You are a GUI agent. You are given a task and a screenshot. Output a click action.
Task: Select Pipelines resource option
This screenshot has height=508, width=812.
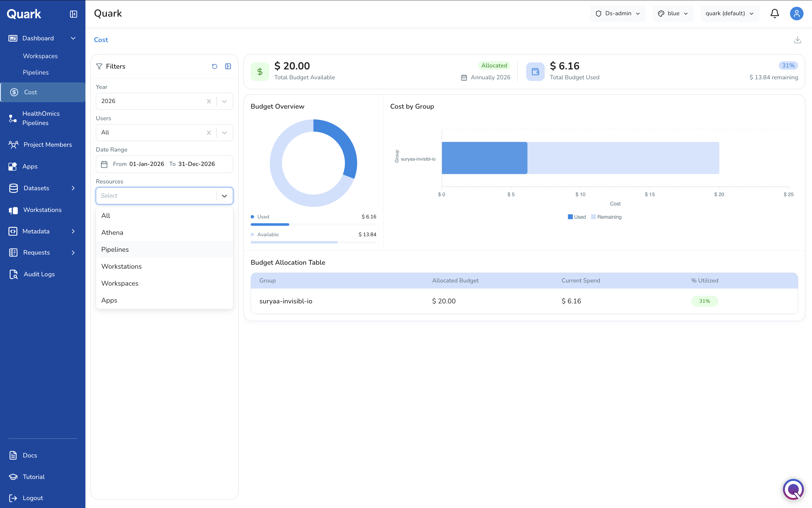coord(164,250)
